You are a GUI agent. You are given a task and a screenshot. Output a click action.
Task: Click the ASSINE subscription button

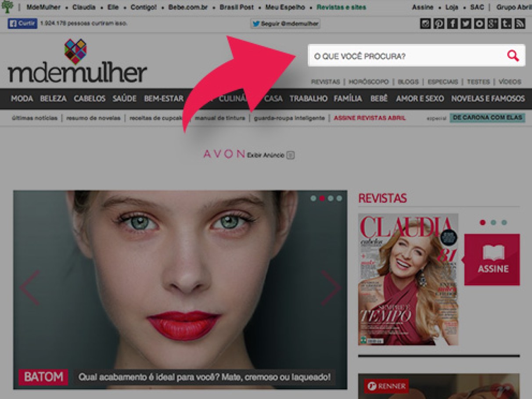pyautogui.click(x=492, y=259)
